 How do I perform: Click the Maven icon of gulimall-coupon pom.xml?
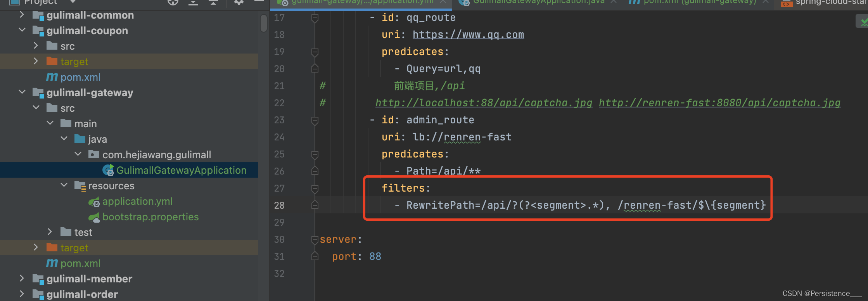tap(52, 77)
